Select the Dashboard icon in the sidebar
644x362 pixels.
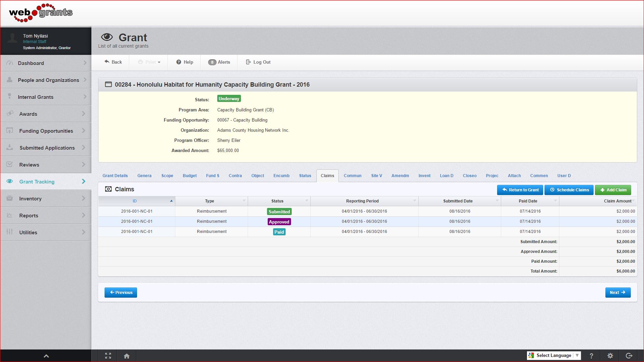[x=9, y=63]
